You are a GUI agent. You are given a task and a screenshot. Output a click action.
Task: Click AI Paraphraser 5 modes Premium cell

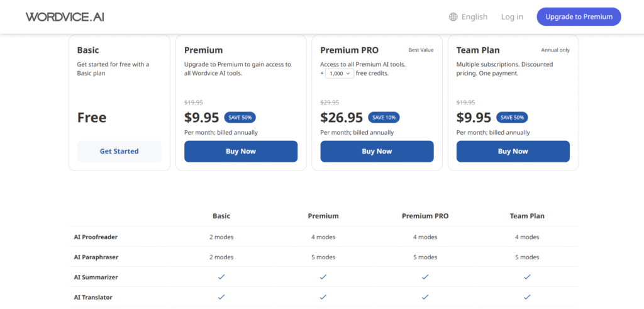point(323,257)
